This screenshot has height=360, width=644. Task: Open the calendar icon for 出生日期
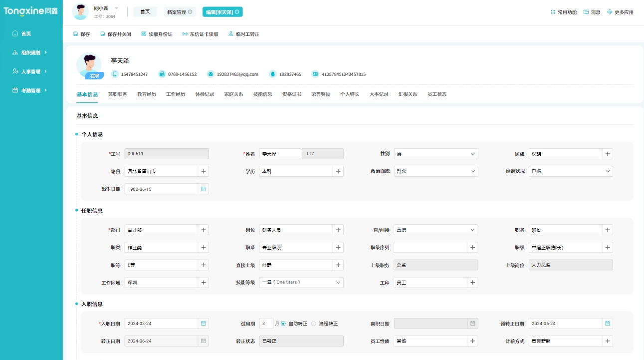click(203, 189)
